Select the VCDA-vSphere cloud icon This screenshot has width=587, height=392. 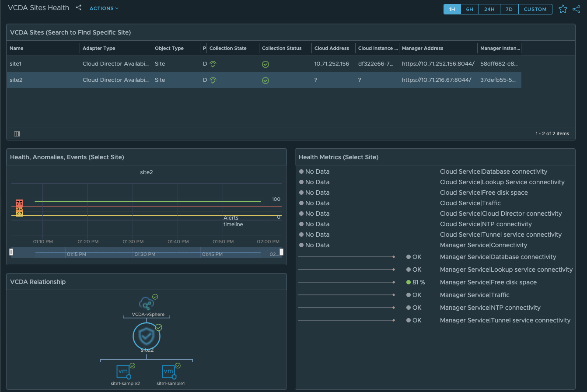point(146,303)
